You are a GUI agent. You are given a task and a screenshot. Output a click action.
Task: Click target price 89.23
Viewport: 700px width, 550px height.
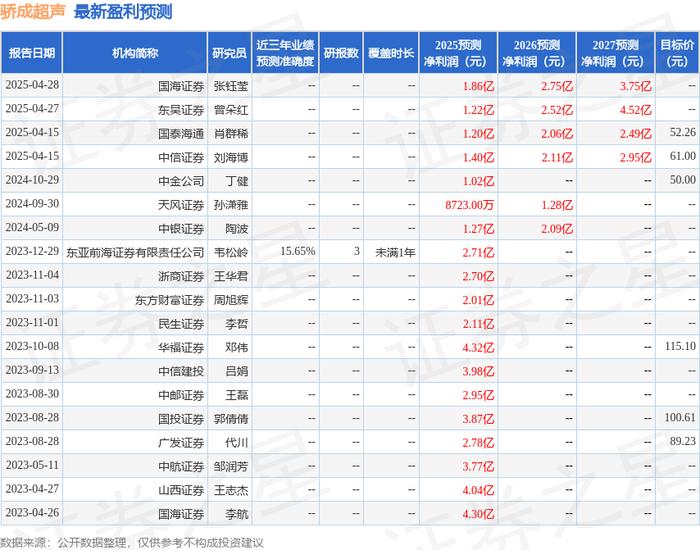point(683,441)
